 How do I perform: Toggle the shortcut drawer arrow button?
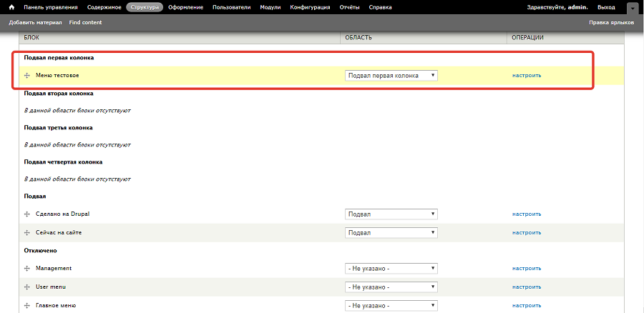[x=633, y=8]
